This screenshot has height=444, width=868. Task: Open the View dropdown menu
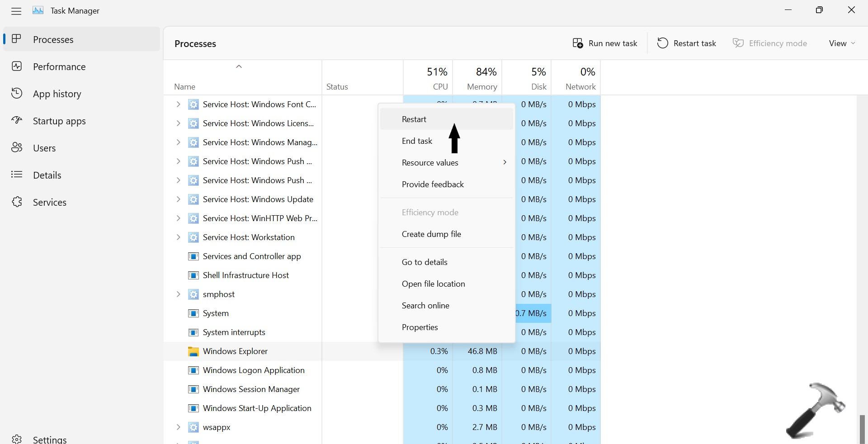[841, 43]
